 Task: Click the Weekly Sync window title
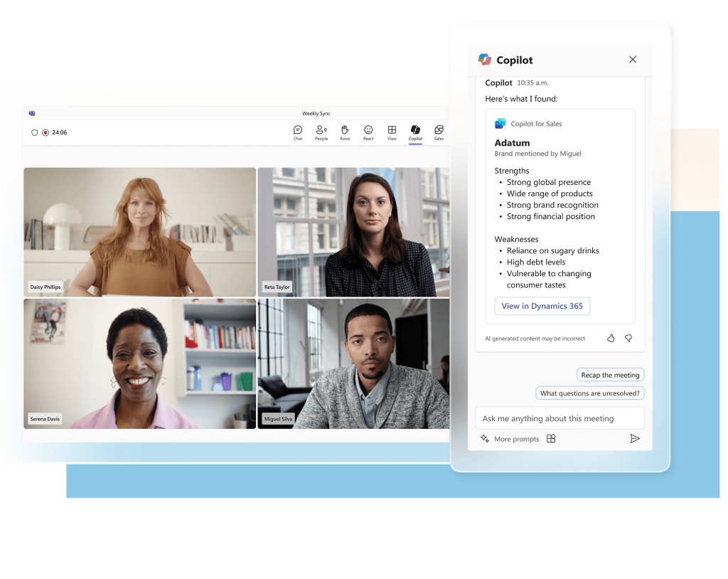316,113
